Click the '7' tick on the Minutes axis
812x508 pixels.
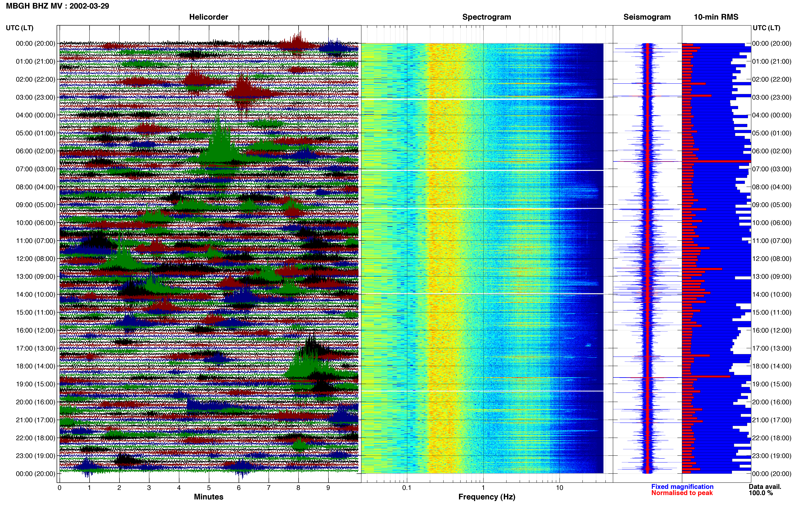coord(269,488)
